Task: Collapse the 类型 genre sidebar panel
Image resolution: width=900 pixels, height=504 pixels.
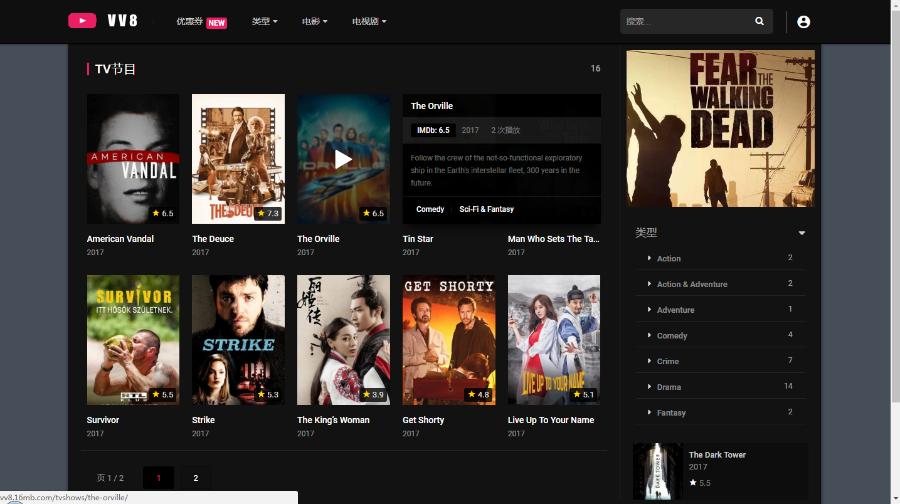Action: (802, 233)
